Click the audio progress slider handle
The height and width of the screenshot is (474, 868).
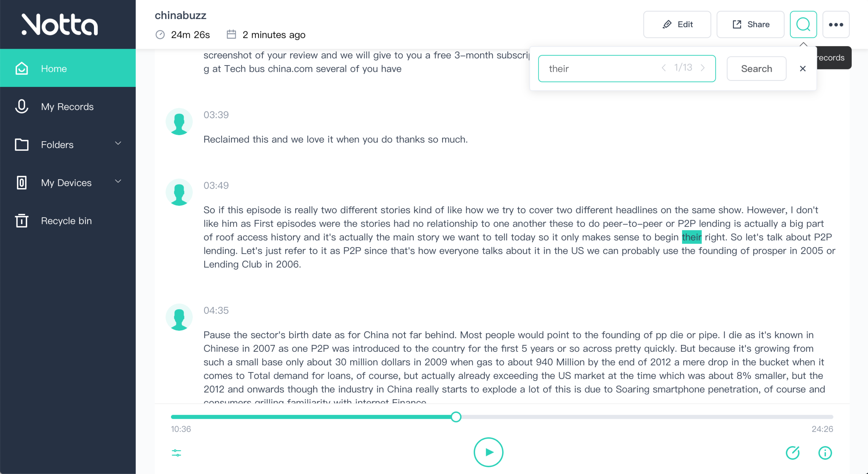pos(456,417)
